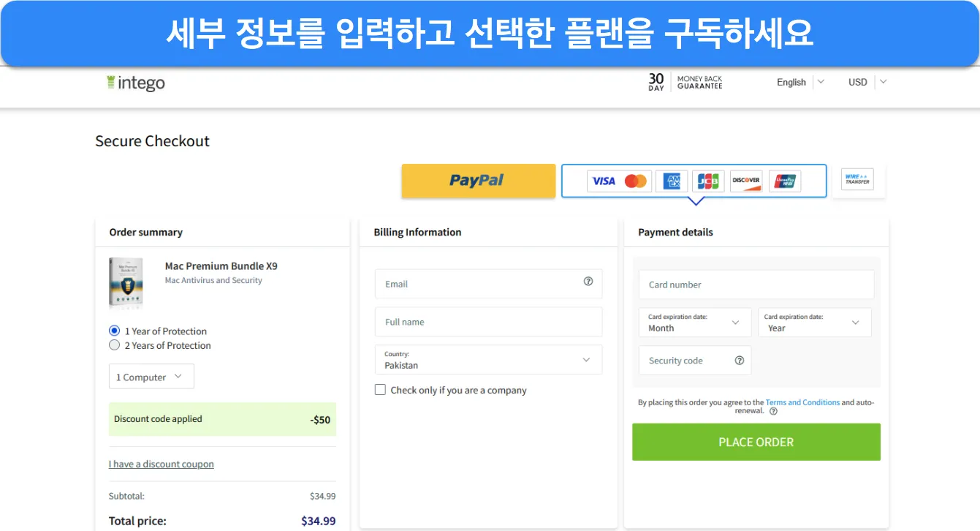Expand the Country dropdown showing Pakistan

[x=488, y=360]
